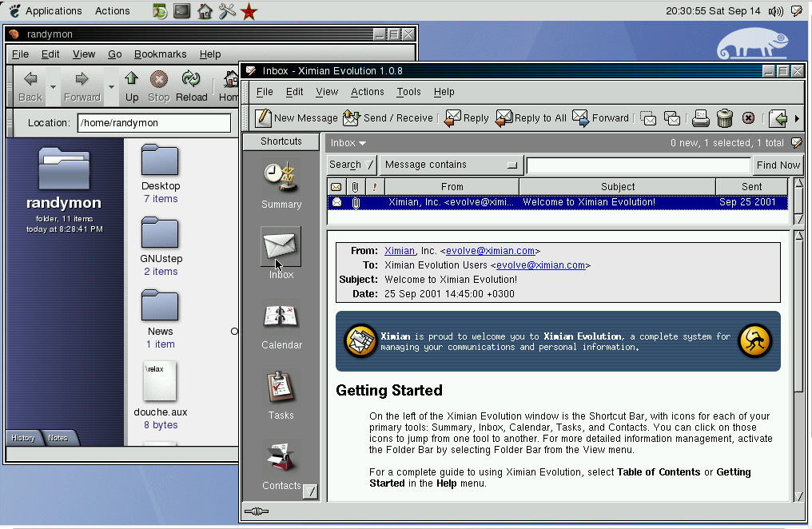Open the Bookmarks menu in the file manager
Screen dimensions: 812x529
click(x=160, y=54)
